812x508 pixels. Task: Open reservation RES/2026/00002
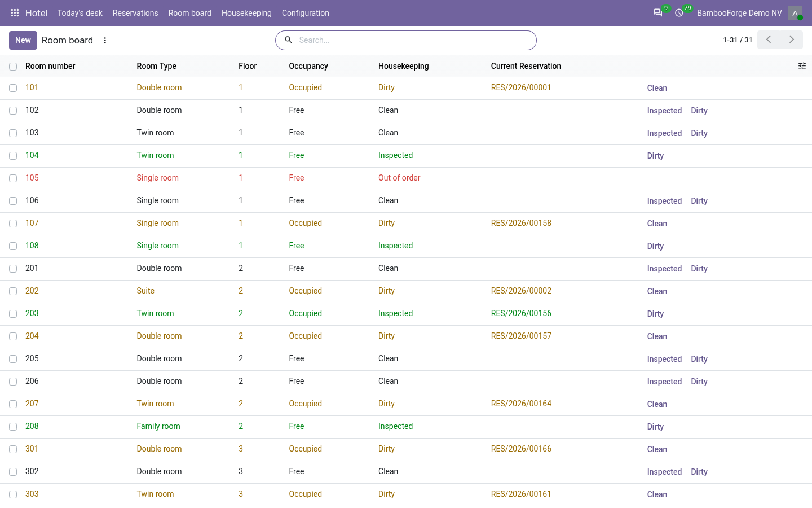pos(521,291)
